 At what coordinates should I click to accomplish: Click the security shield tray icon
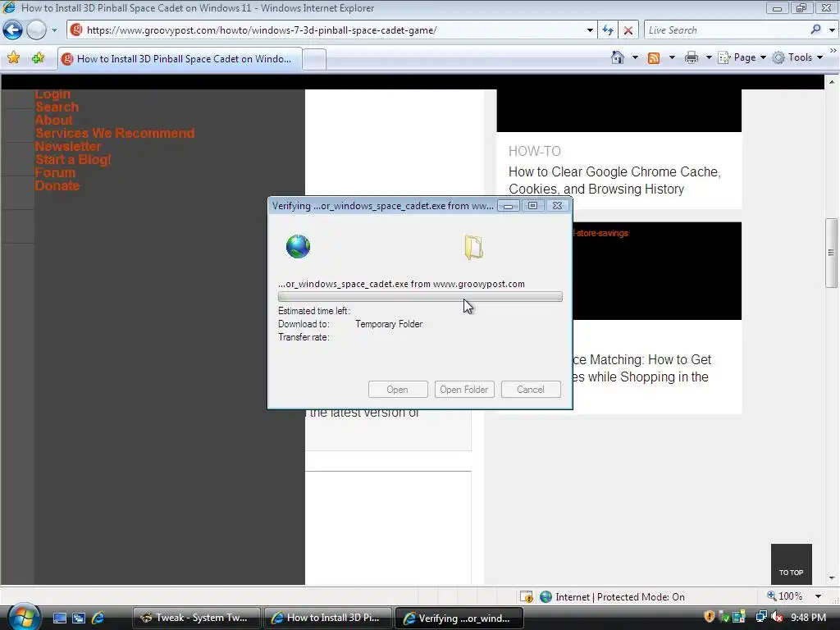point(710,617)
